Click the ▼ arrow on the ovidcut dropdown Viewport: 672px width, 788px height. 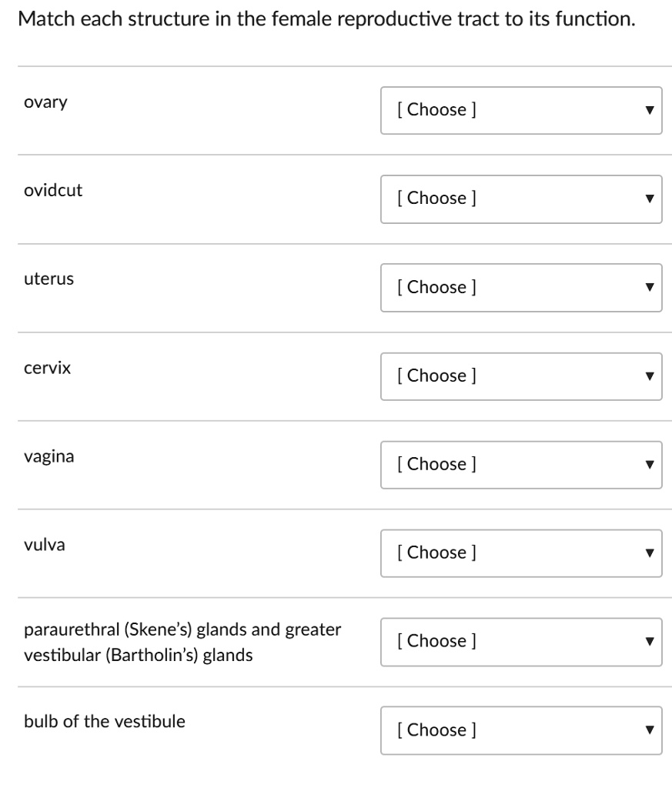point(649,199)
